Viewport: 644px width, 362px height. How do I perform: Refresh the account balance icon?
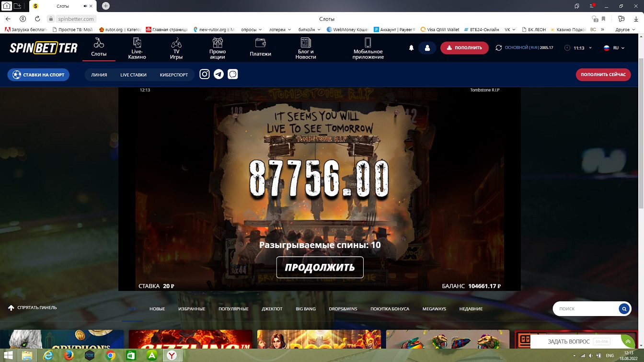click(x=499, y=48)
